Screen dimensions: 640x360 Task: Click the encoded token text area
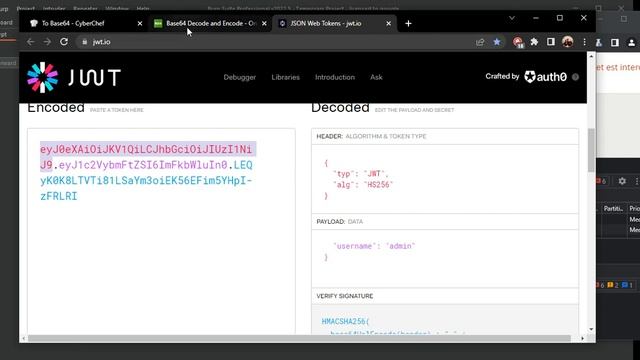161,231
